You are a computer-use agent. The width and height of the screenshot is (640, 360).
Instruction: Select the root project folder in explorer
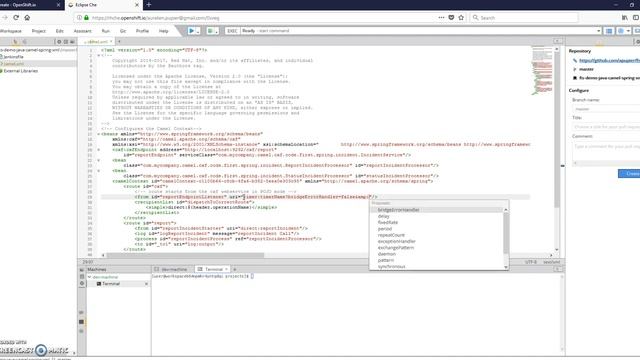pyautogui.click(x=38, y=50)
